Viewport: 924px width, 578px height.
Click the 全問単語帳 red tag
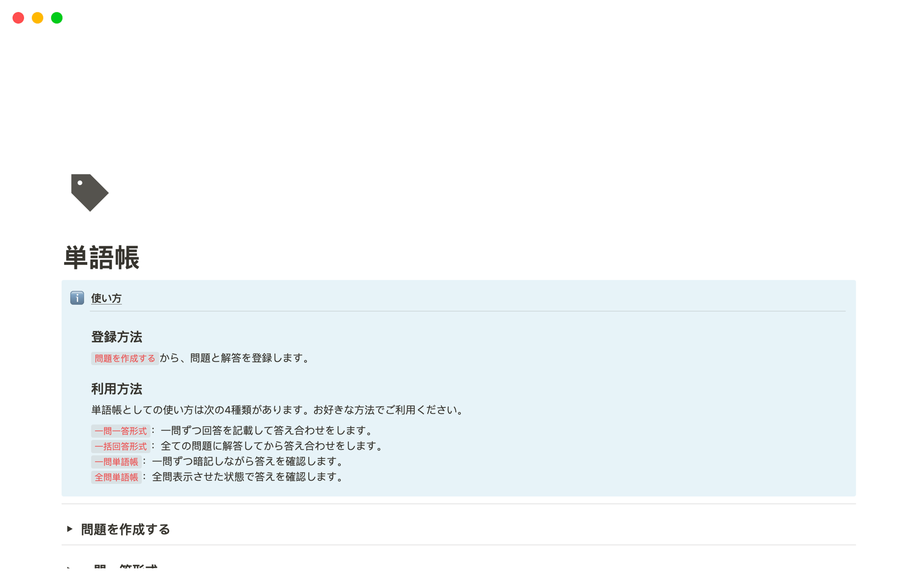[116, 477]
